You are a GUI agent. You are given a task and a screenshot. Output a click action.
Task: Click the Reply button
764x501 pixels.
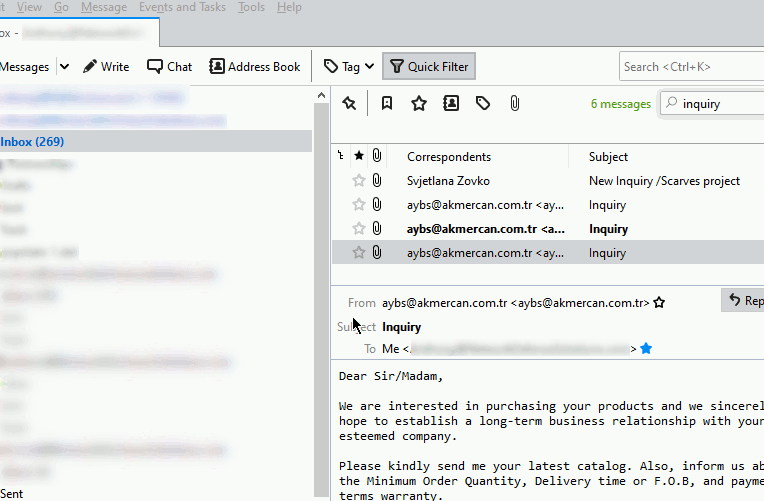(x=744, y=300)
